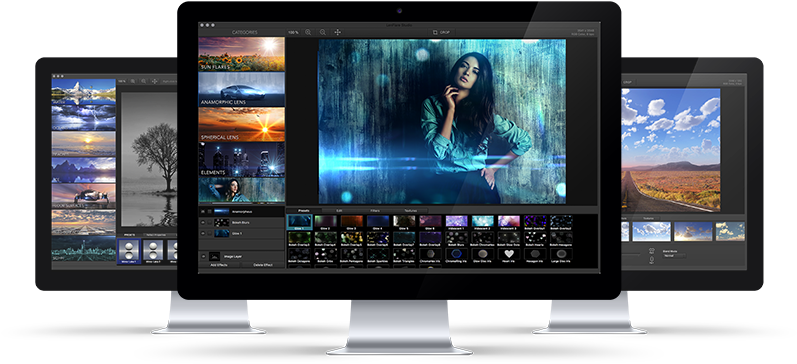Screen dimensions: 797x364
Task: Select the Glow 5 preset
Action: click(x=404, y=222)
